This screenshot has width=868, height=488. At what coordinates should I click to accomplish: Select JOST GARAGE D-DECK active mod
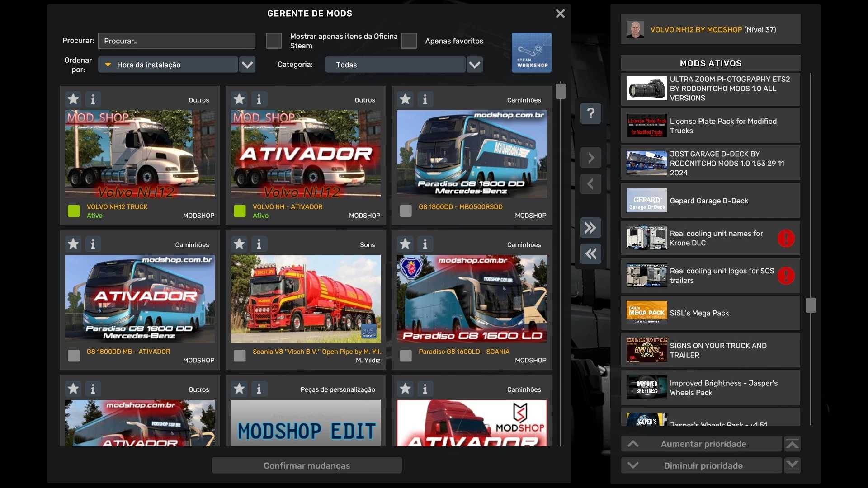pos(710,163)
